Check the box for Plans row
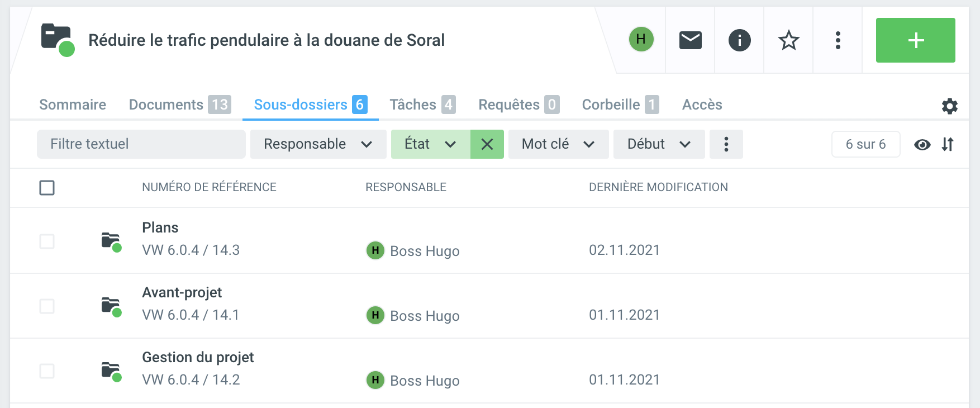 pyautogui.click(x=47, y=241)
